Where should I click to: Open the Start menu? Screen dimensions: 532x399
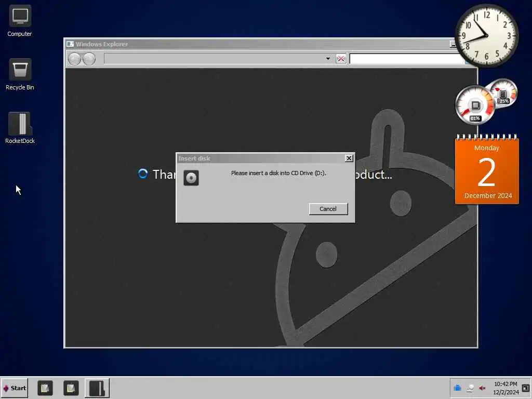[x=14, y=388]
